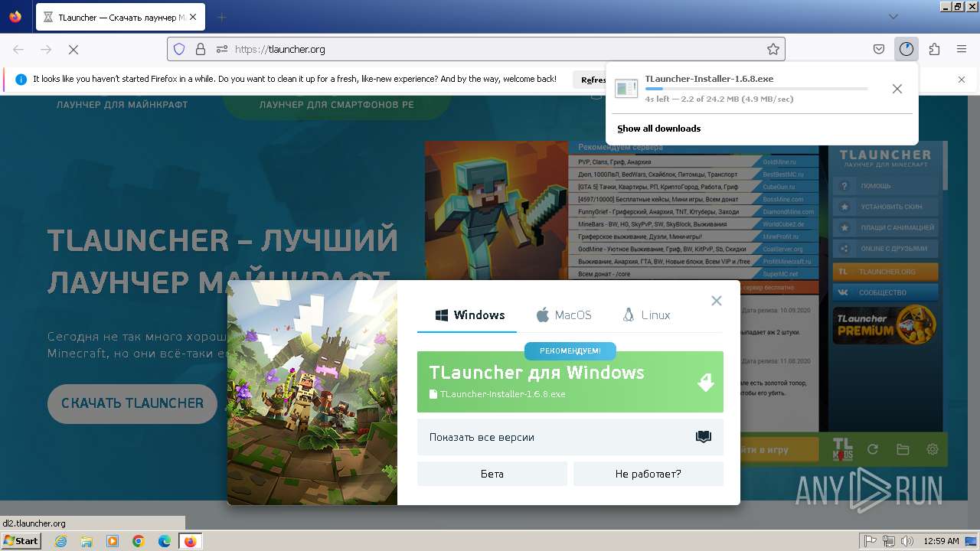
Task: Click the network tray icon
Action: coord(889,541)
